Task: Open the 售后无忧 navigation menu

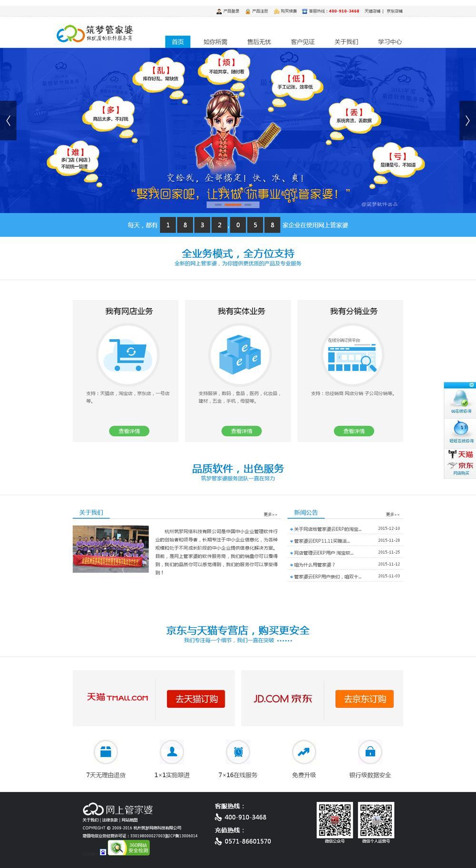Action: click(259, 42)
